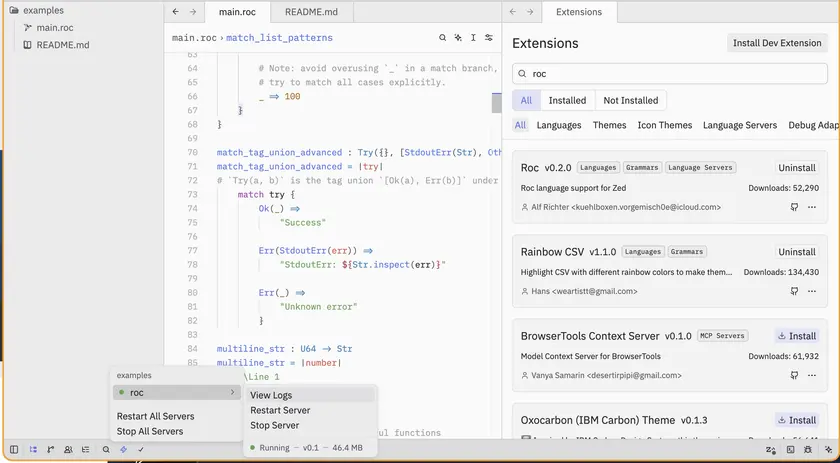Open the Zed edit prediction icon
This screenshot has width=840, height=463.
click(771, 450)
